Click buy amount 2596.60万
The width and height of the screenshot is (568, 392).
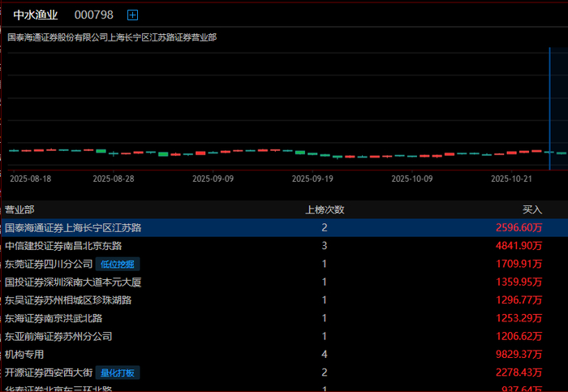click(x=519, y=227)
